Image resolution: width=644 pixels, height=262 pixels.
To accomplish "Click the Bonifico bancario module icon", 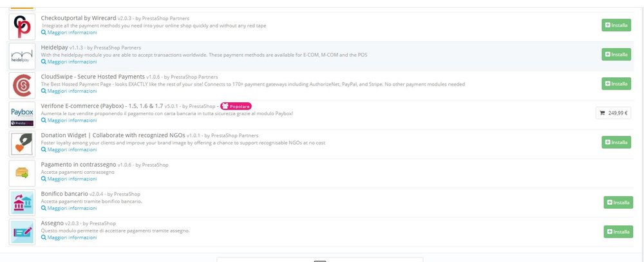I will coord(22,203).
